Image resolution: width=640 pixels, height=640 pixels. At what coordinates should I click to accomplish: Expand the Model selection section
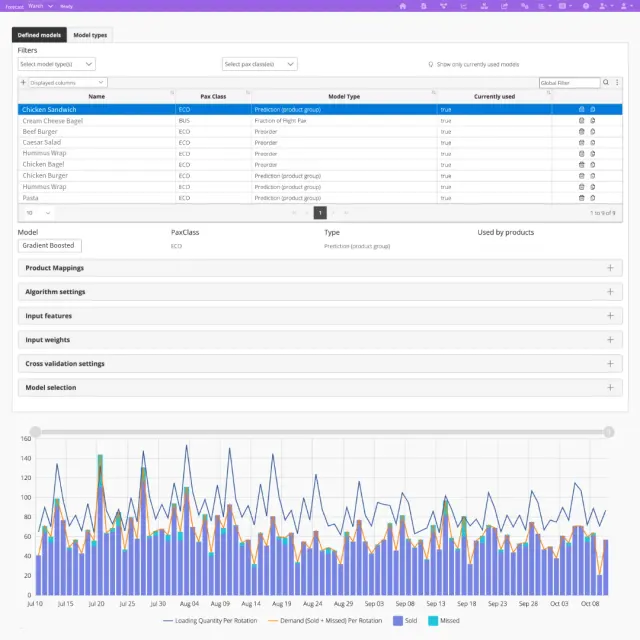pos(320,387)
